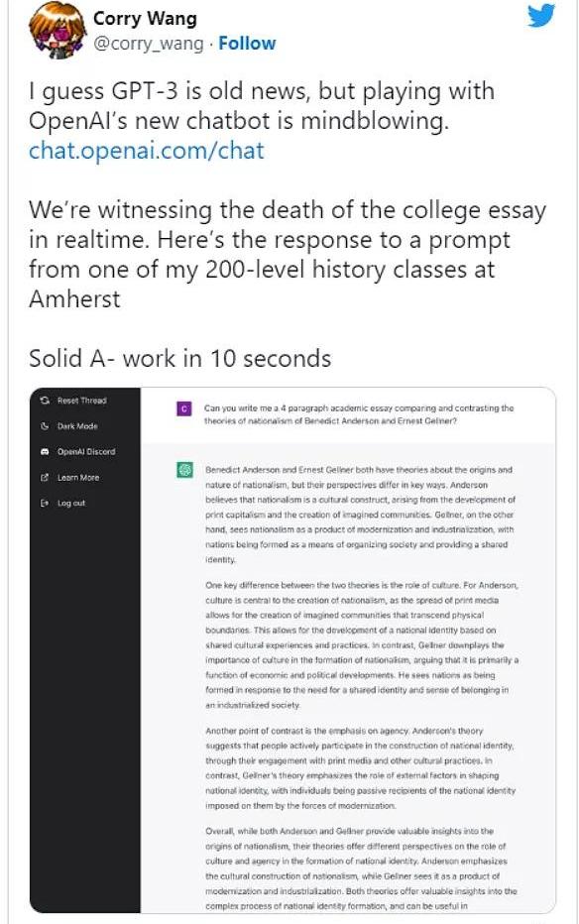Viewport: 579px width, 924px height.
Task: Open the OpenAI Discord sidebar item
Action: click(x=77, y=451)
